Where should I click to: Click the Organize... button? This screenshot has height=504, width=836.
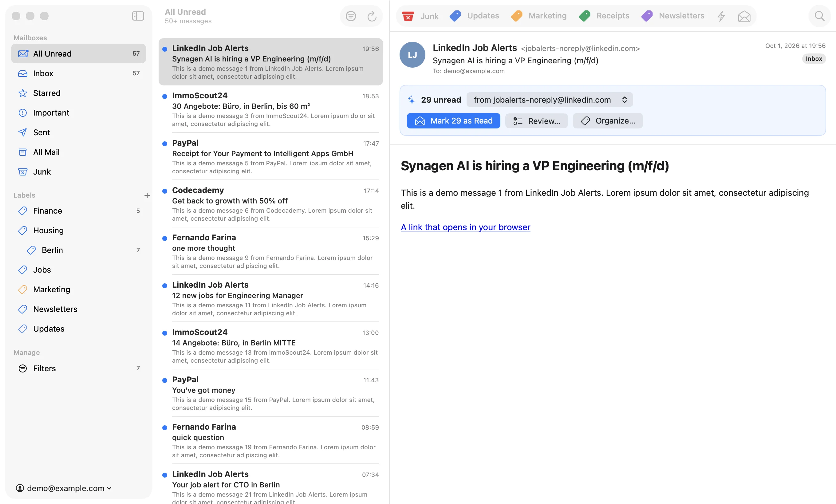pyautogui.click(x=608, y=121)
